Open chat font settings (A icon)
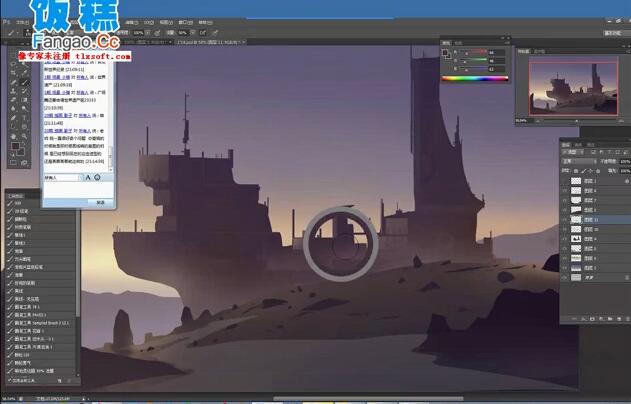Screen dimensions: 631x404 pyautogui.click(x=88, y=177)
